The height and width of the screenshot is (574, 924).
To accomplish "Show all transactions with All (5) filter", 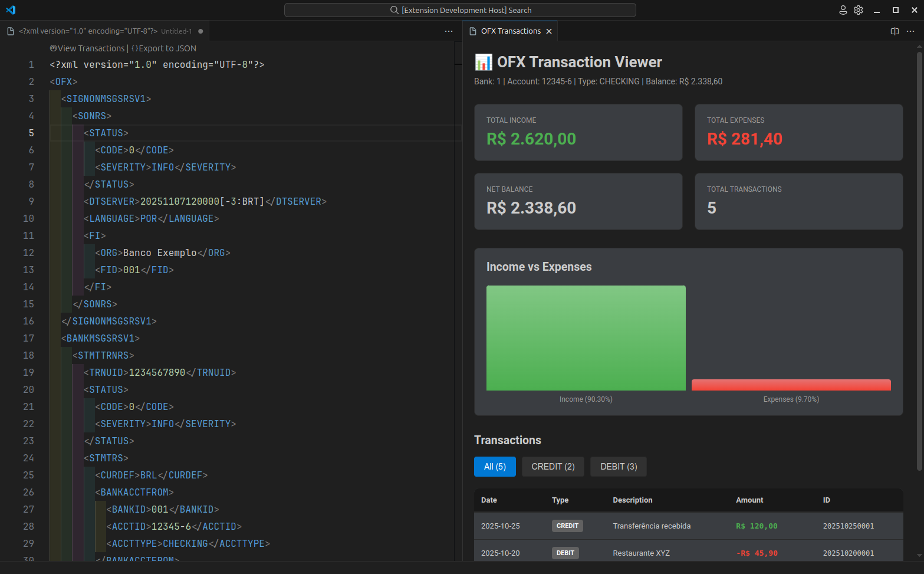I will tap(495, 467).
